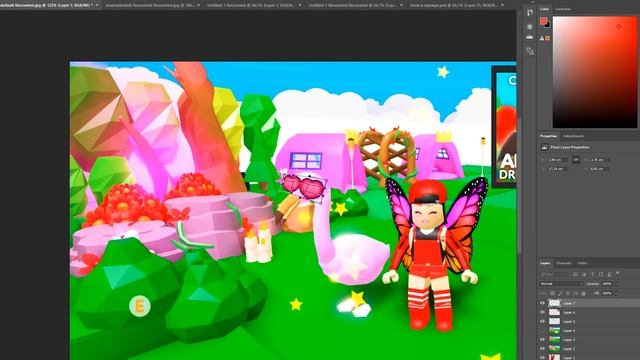Filter layers by shape layers icon
This screenshot has height=360, width=640.
(x=601, y=274)
